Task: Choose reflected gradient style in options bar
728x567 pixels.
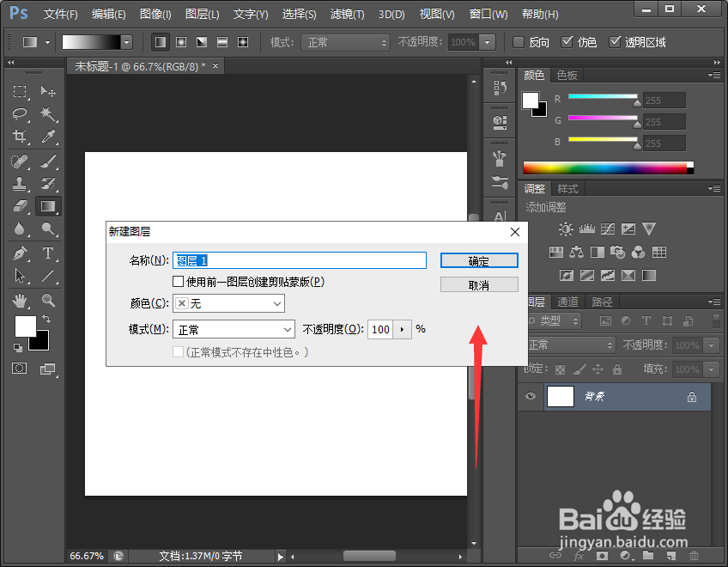Action: point(222,42)
